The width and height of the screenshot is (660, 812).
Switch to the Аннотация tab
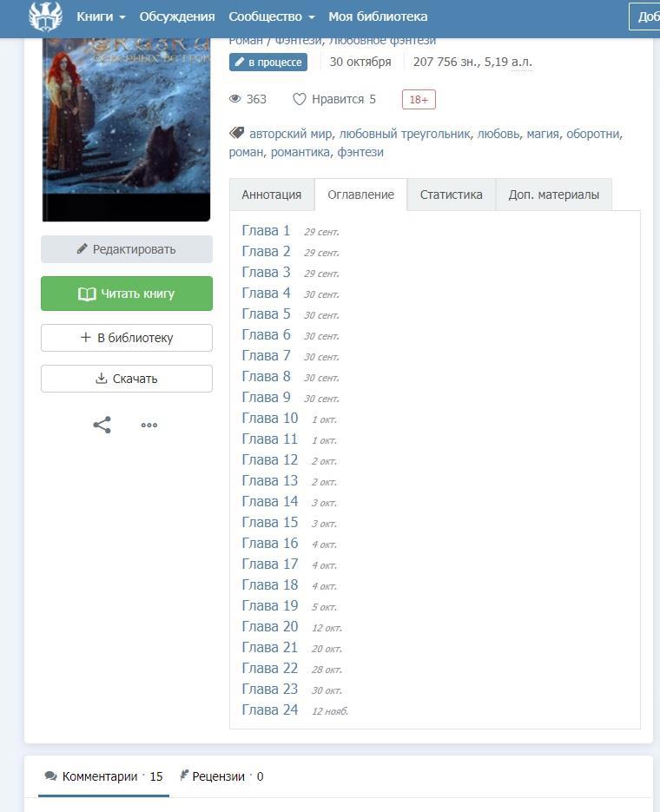(272, 195)
